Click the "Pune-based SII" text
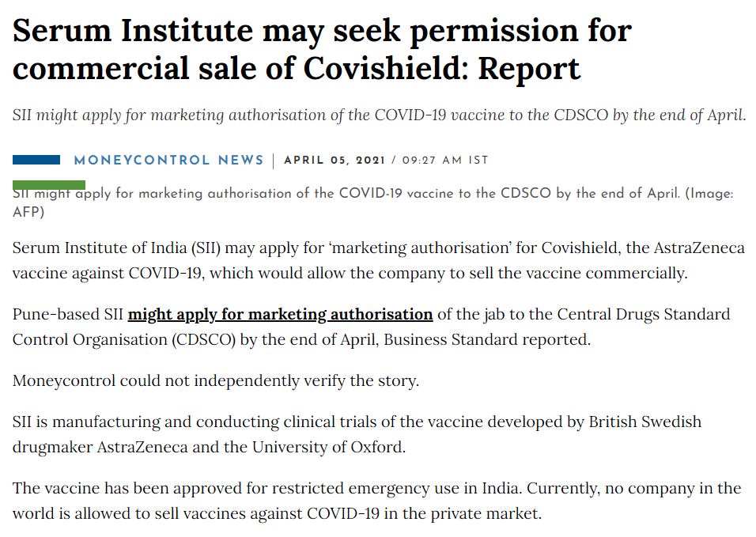The height and width of the screenshot is (537, 756). [67, 314]
